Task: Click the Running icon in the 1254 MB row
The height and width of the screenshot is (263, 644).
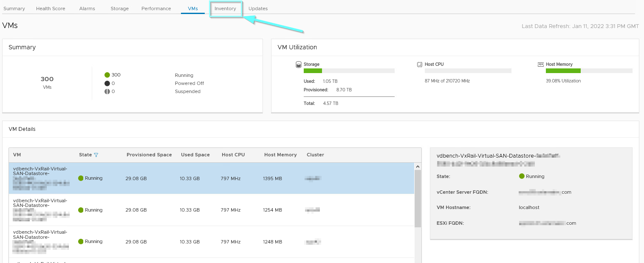Action: (x=81, y=210)
